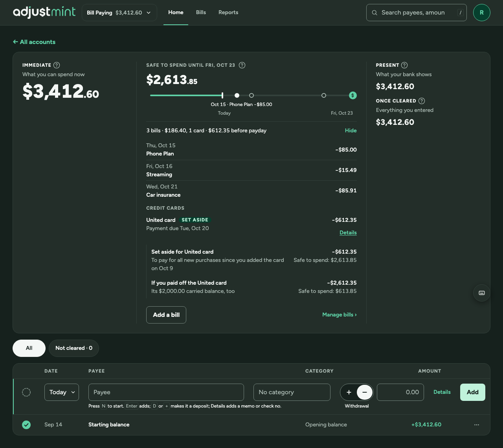Click the green cleared checkmark on Starting balance

coord(26,425)
